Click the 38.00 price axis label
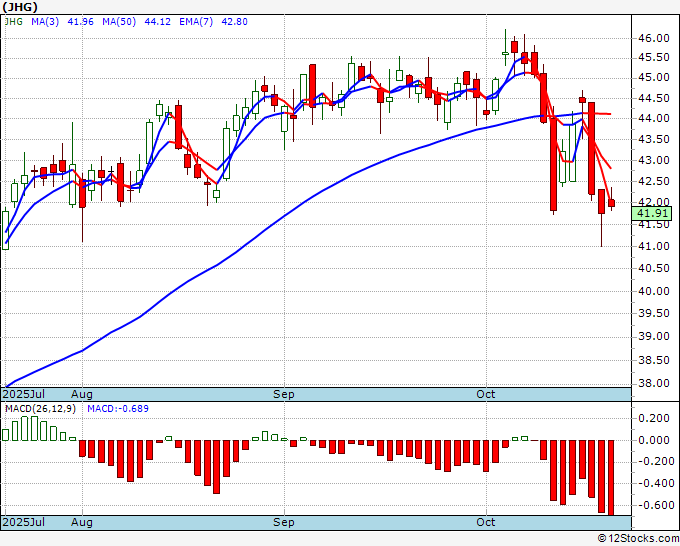The width and height of the screenshot is (680, 546). click(x=654, y=384)
